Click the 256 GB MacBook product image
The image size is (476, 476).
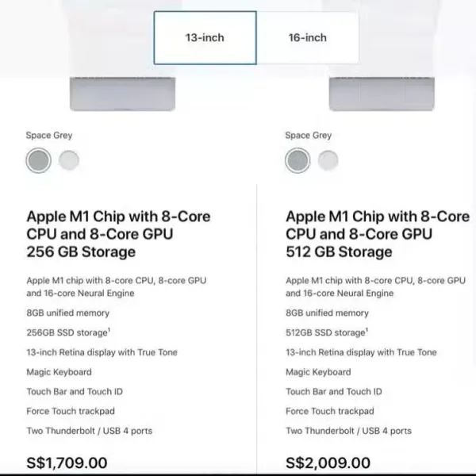pos(123,94)
